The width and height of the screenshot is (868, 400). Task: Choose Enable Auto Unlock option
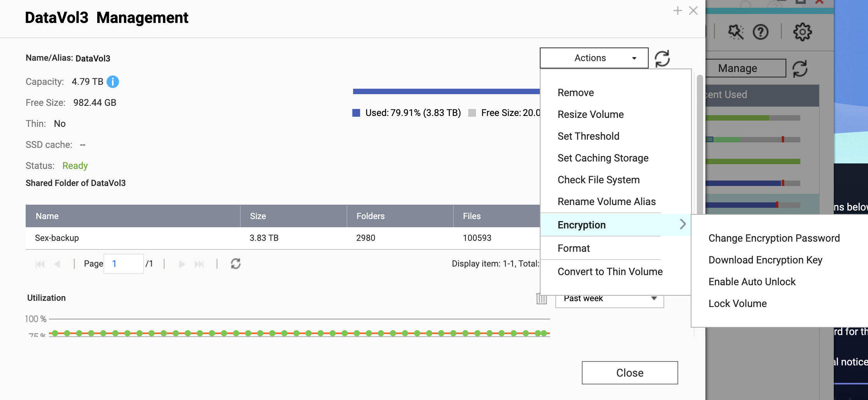752,282
